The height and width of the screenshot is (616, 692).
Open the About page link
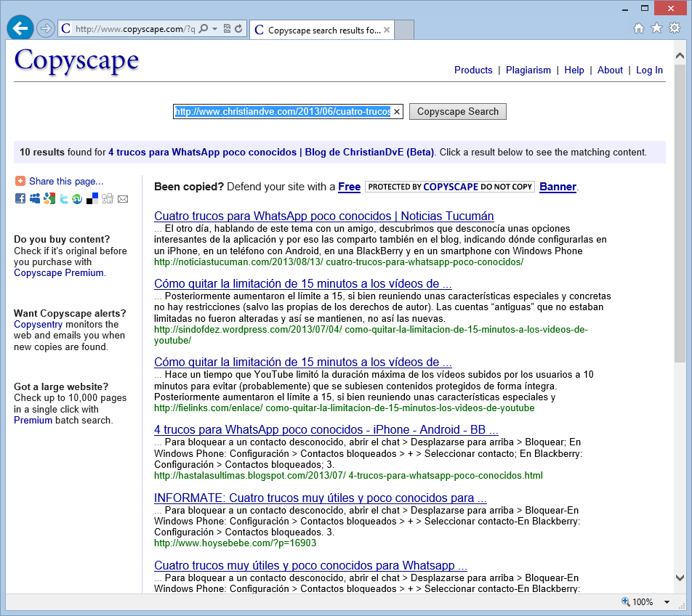[610, 70]
